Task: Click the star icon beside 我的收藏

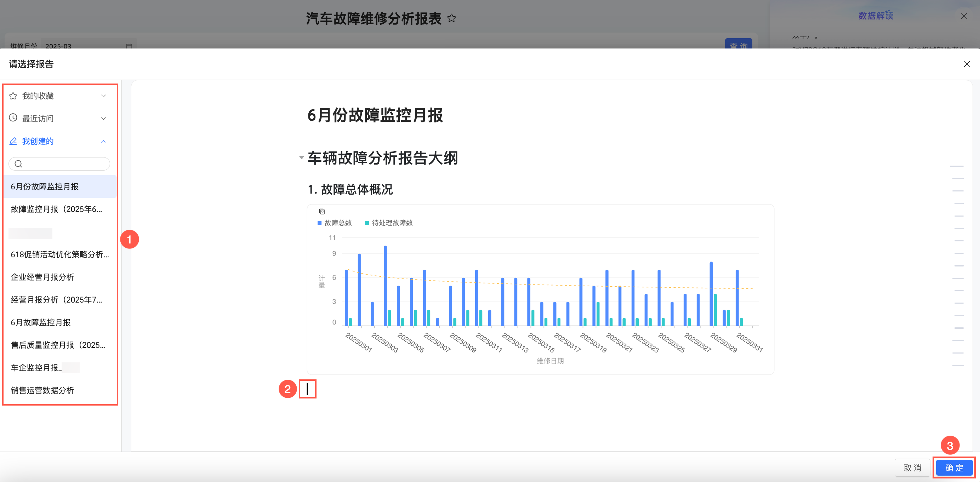Action: click(x=13, y=96)
